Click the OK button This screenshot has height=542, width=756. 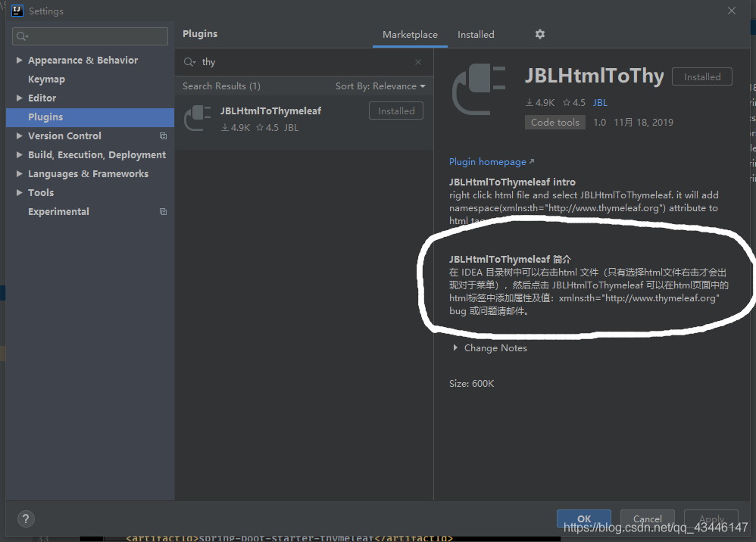[x=584, y=519]
